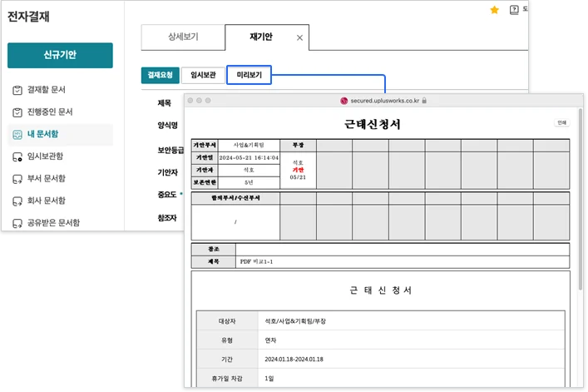Viewport: 588px width, 392px height.
Task: Click the secured.uplusworks.co.kr address bar
Action: (383, 100)
